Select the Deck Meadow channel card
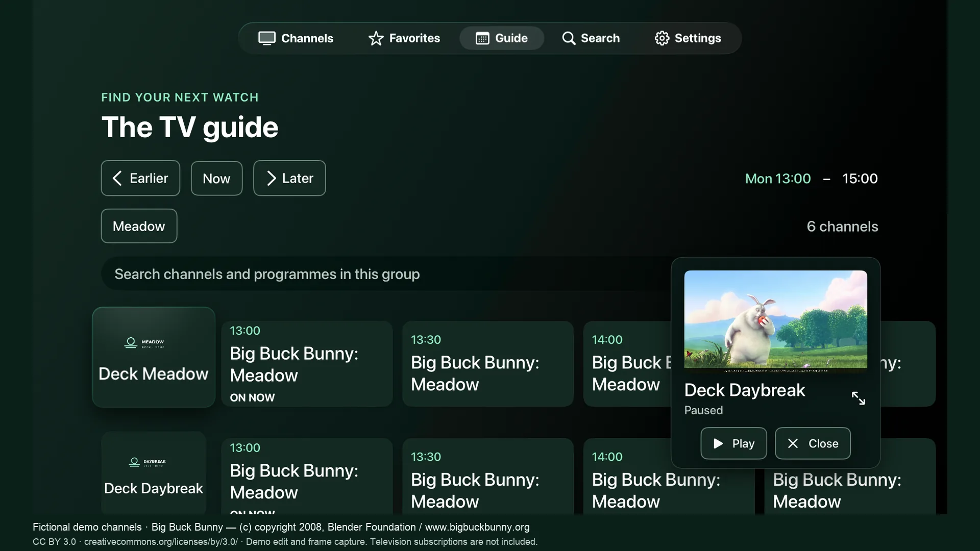980x551 pixels. 154,357
